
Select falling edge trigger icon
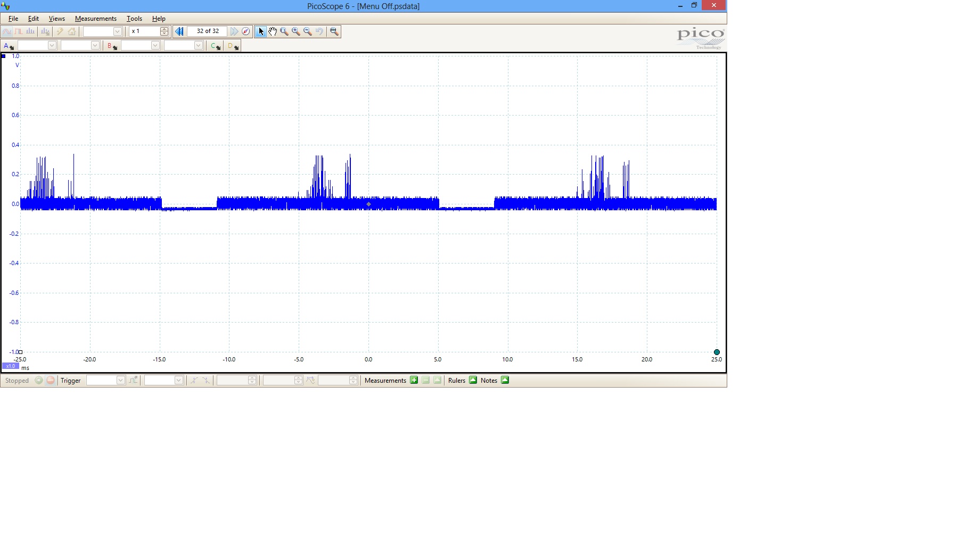(x=206, y=380)
